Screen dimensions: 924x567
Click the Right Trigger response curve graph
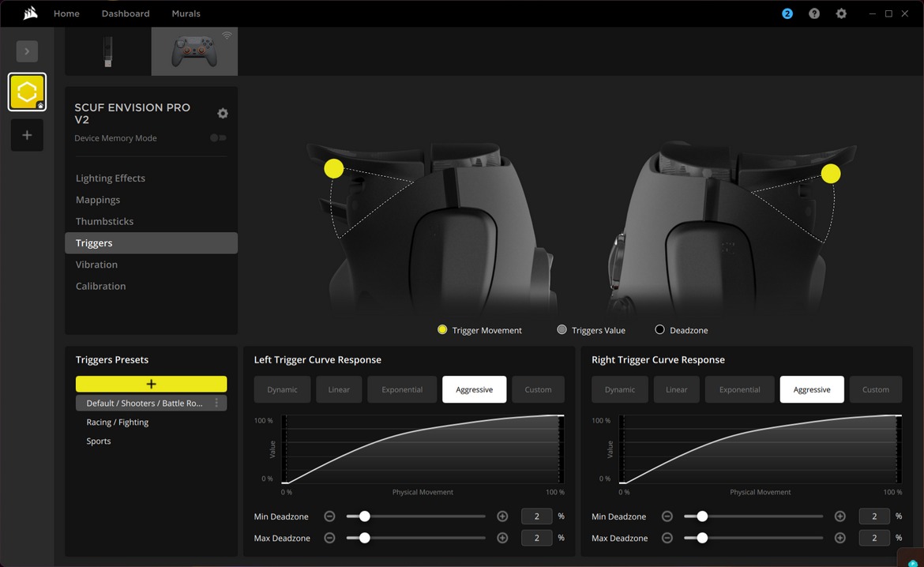pos(761,449)
